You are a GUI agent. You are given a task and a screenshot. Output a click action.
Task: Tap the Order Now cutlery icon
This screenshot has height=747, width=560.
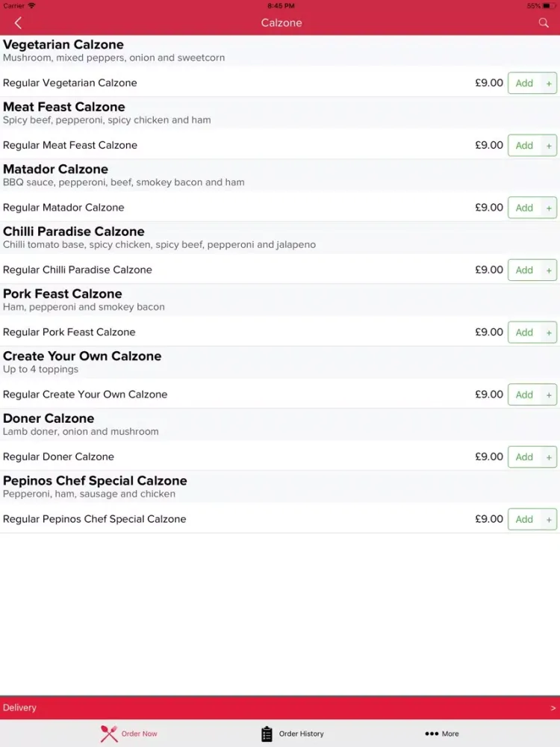[108, 734]
